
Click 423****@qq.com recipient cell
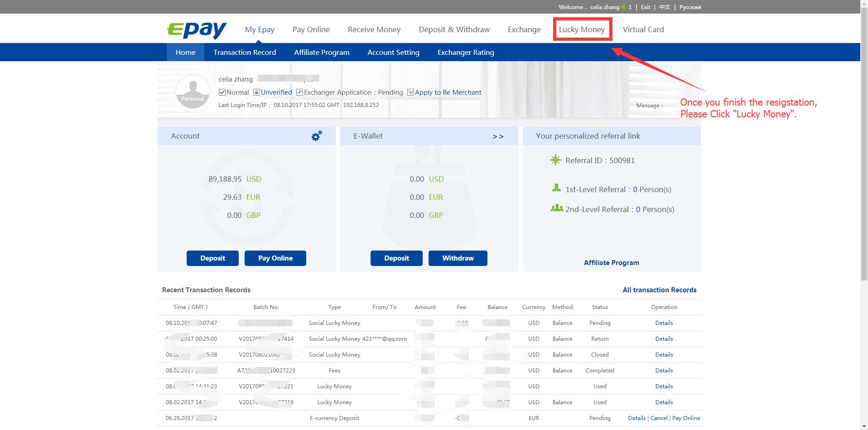[x=384, y=339]
